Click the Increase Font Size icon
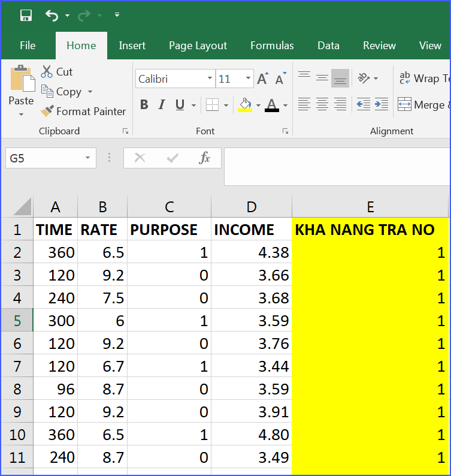Viewport: 451px width, 476px height. click(262, 79)
